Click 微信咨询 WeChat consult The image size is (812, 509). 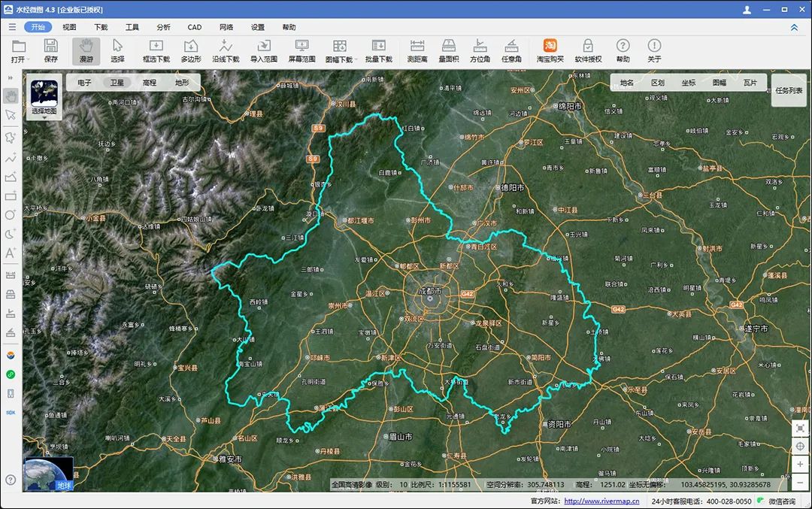tap(776, 501)
